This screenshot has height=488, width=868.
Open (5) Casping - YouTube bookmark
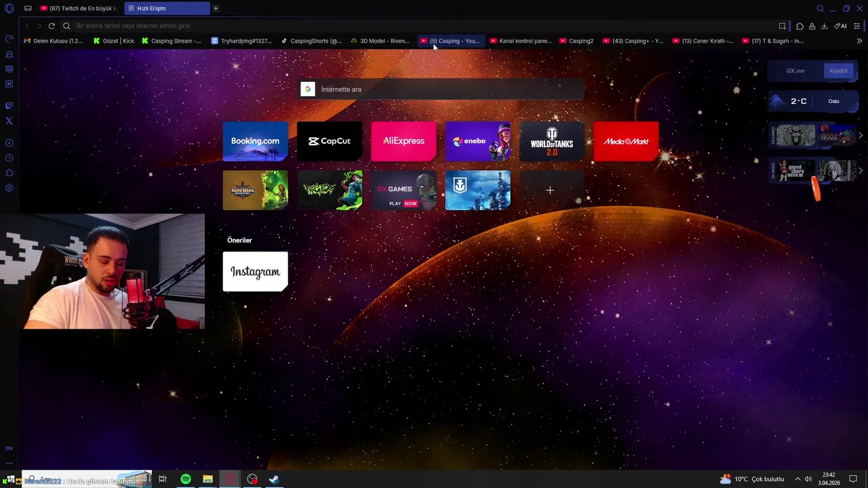pos(450,41)
